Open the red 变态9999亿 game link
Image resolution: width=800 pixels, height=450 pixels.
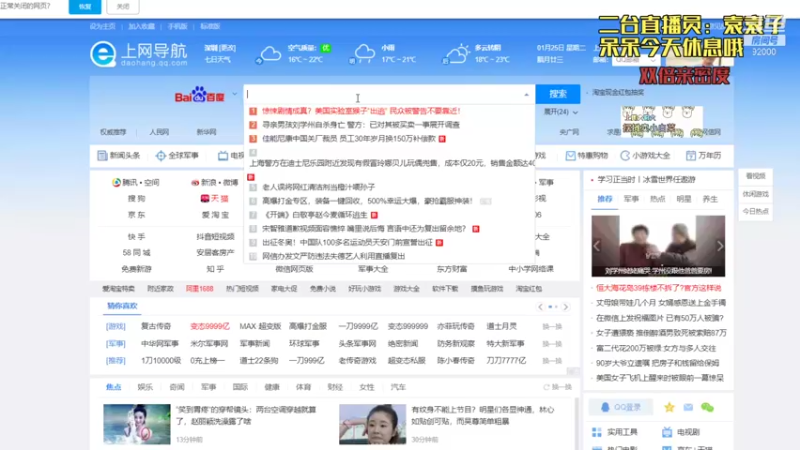(210, 327)
